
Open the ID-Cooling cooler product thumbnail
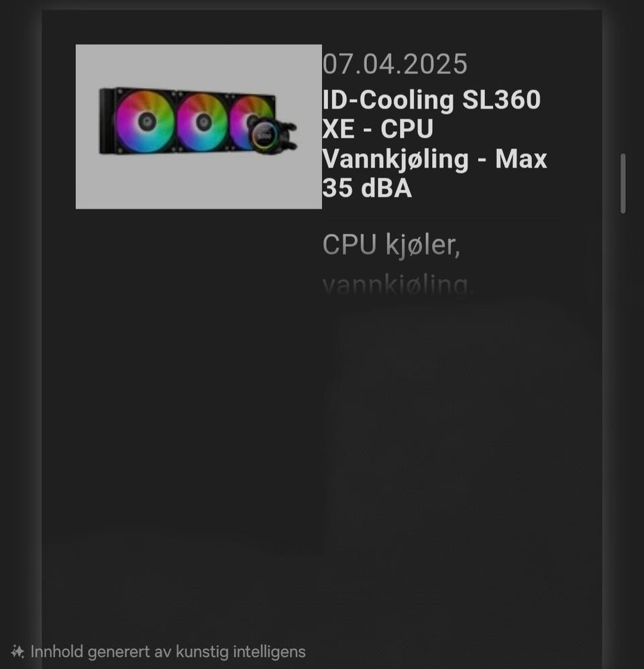pos(199,127)
